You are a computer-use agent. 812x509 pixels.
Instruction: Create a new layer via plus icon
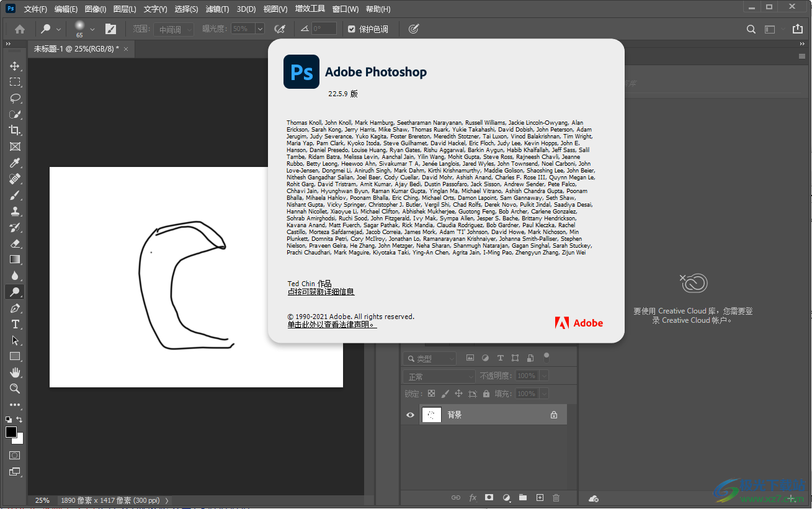(x=540, y=498)
